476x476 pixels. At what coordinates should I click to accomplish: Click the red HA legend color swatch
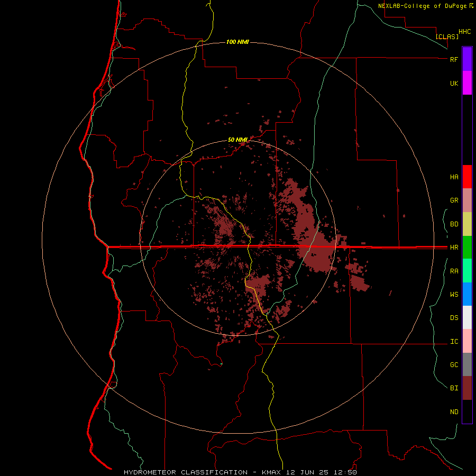pos(467,177)
